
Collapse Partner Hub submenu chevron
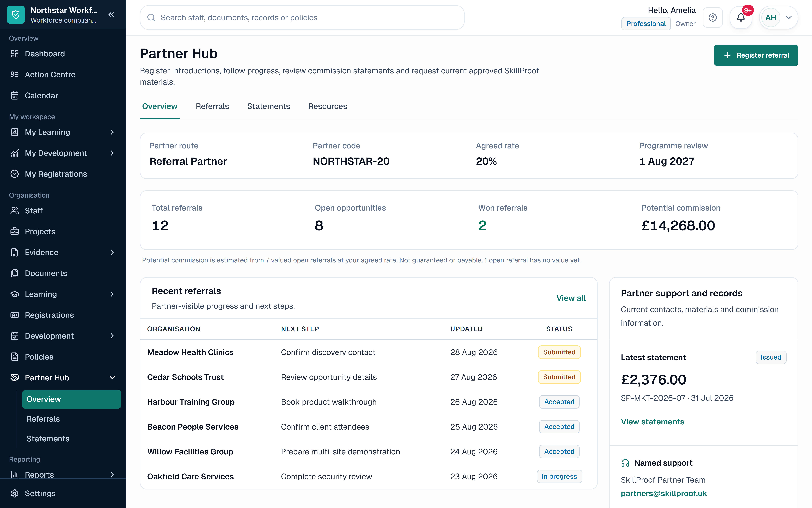(x=112, y=378)
